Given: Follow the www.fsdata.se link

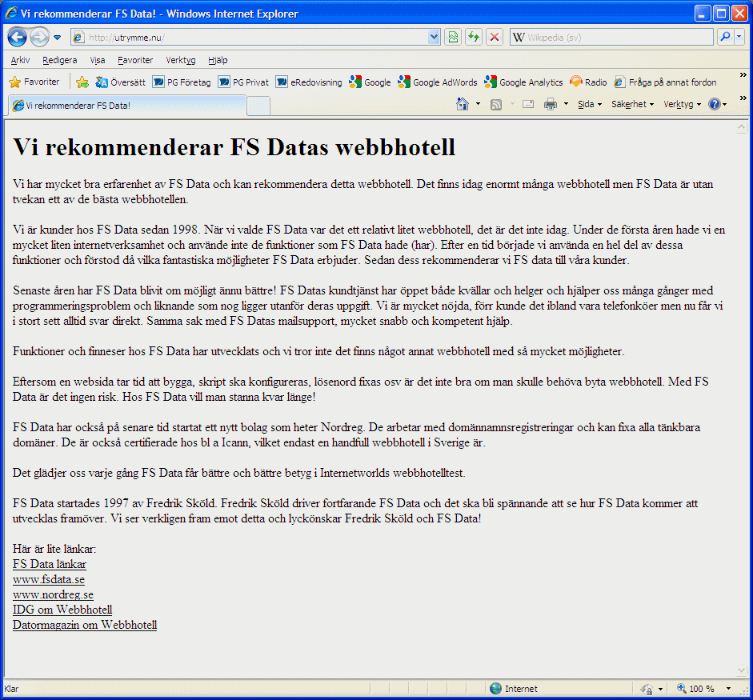Looking at the screenshot, I should coord(49,579).
